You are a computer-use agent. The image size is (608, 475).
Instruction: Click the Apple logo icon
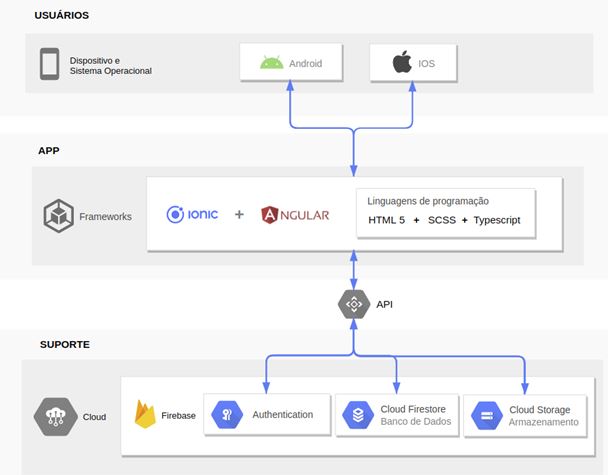402,62
